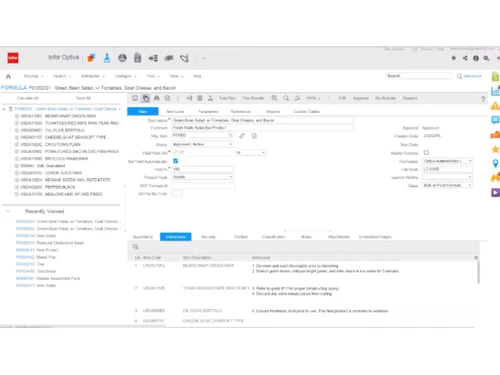Click the Description input field
The height and width of the screenshot is (375, 500).
[262, 120]
